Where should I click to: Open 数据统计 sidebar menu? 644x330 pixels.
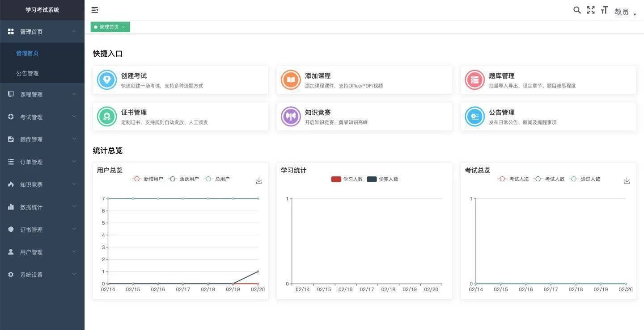click(42, 207)
